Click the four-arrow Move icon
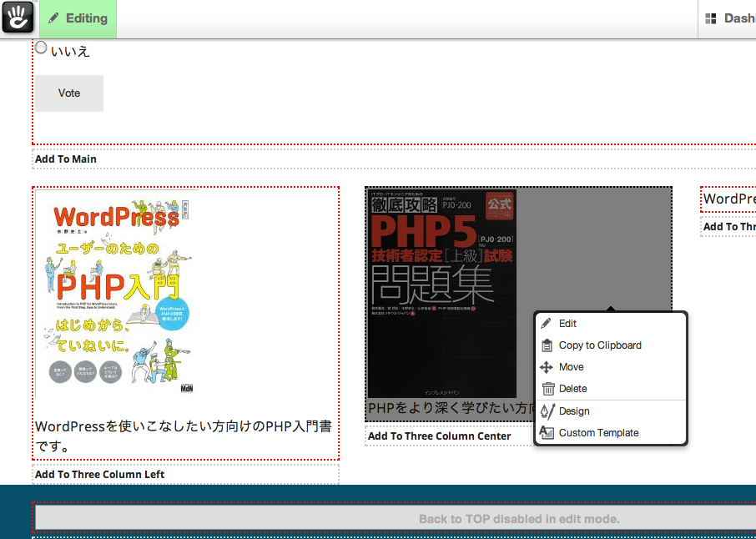The width and height of the screenshot is (756, 539). [x=547, y=367]
